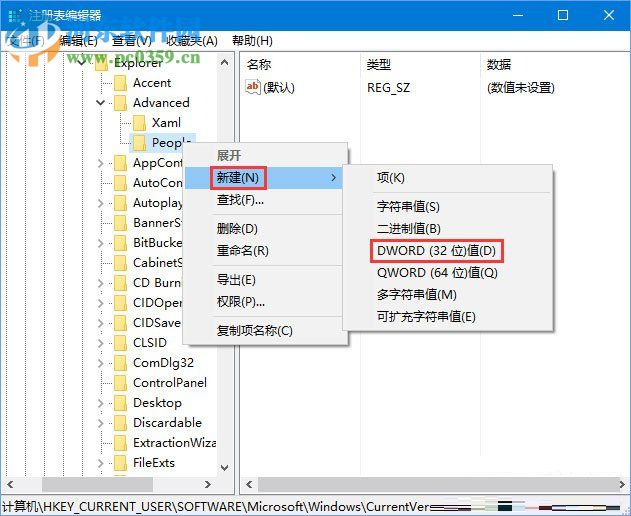Click the string value icon for (默认)
Screen dimensions: 631x516
(x=252, y=87)
